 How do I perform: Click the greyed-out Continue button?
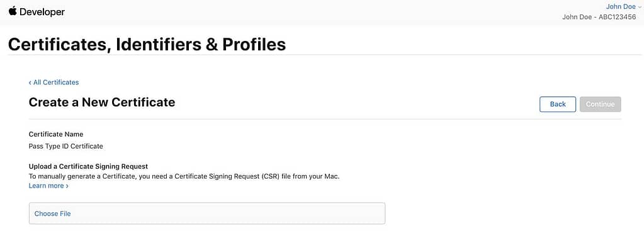[600, 104]
